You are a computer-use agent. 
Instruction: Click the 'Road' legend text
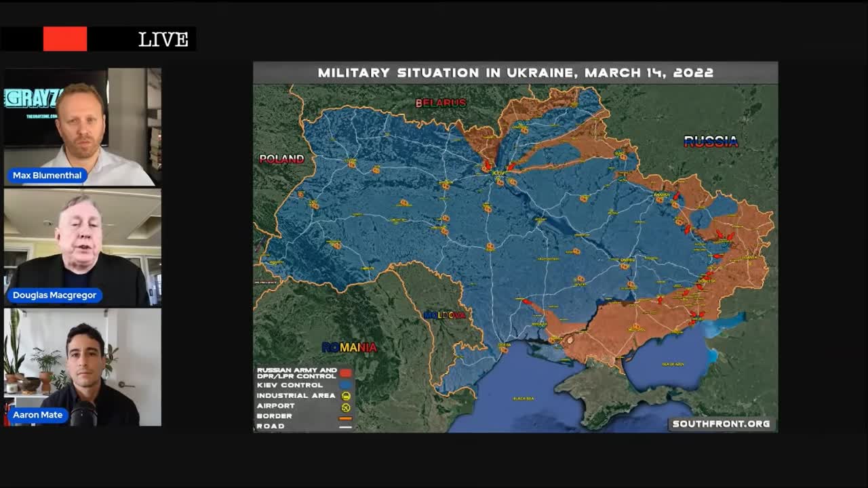[271, 426]
